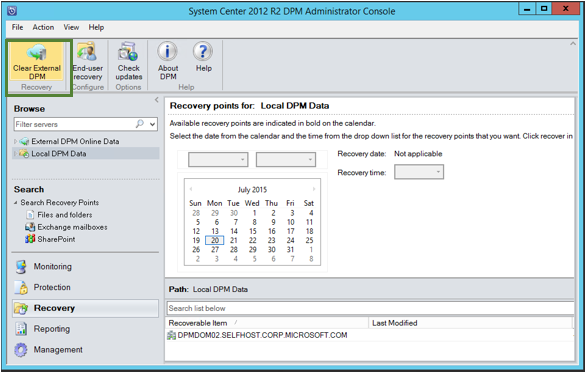Image resolution: width=587 pixels, height=376 pixels.
Task: Click the Protection lock icon
Action: pos(21,288)
